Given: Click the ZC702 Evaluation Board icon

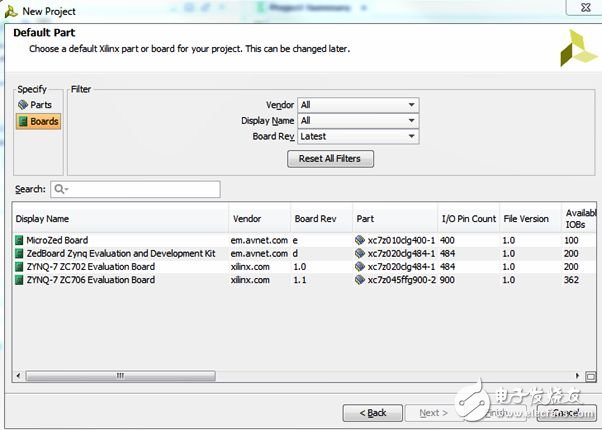Looking at the screenshot, I should pos(20,267).
